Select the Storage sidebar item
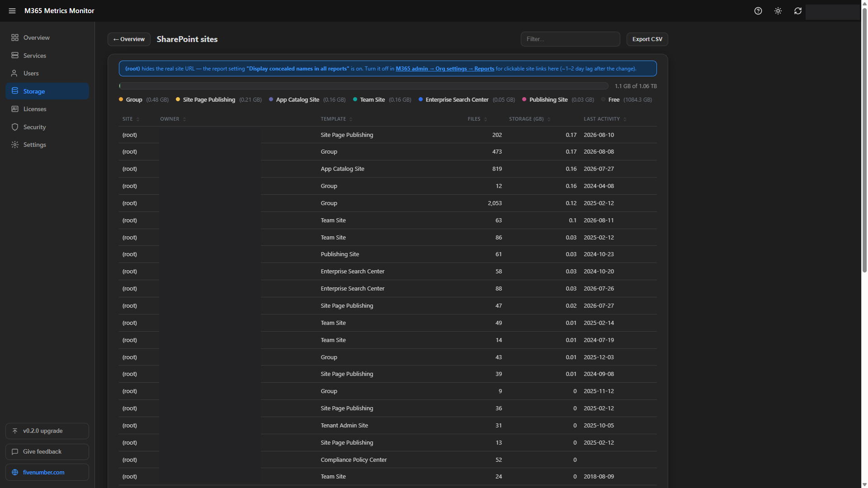 [47, 91]
